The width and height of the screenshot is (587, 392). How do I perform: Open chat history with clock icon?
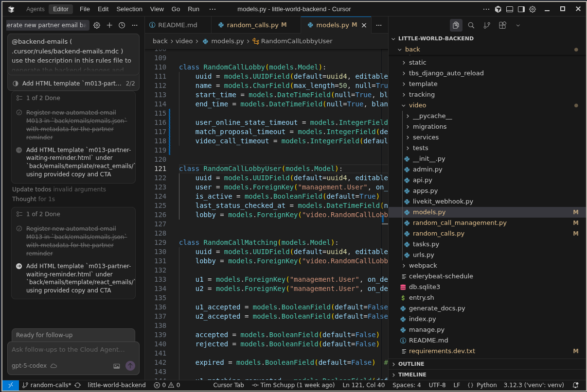(122, 25)
